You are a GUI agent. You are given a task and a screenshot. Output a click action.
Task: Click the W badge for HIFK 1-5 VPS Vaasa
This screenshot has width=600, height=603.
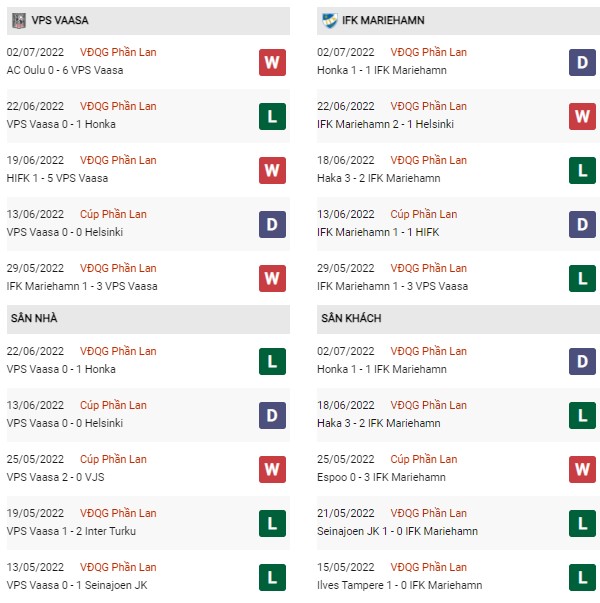pyautogui.click(x=272, y=170)
